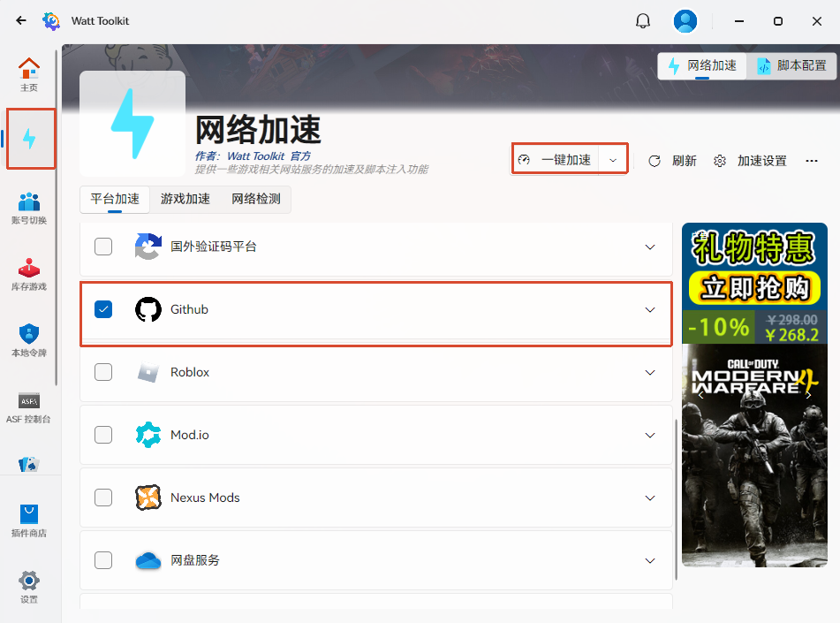Open the user profile avatar
Image resolution: width=840 pixels, height=623 pixels.
[x=685, y=21]
